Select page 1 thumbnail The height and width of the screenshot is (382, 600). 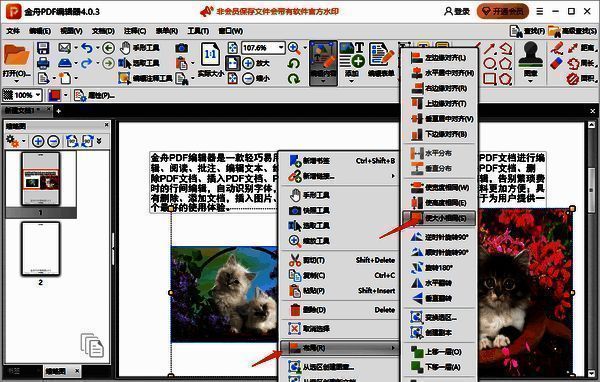coord(41,178)
